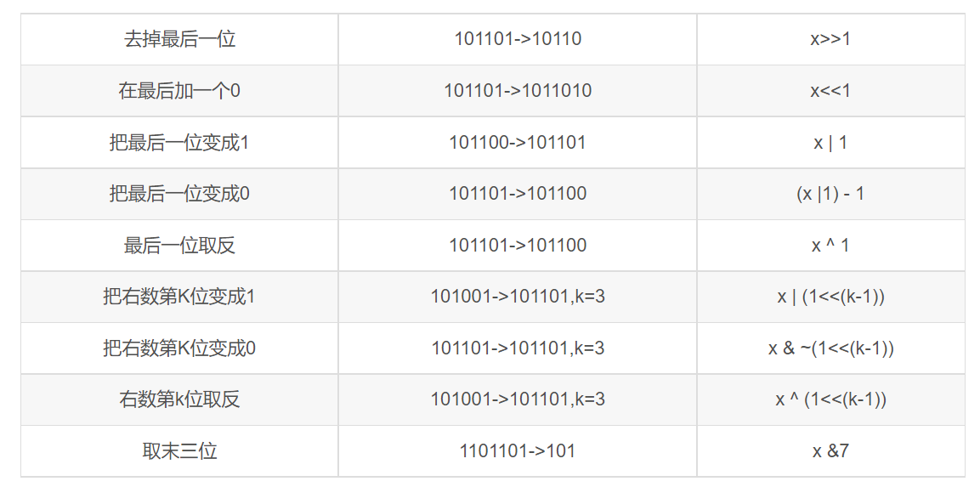Click '把右数第K位变成0' description
Image resolution: width=980 pixels, height=487 pixels.
[x=179, y=348]
